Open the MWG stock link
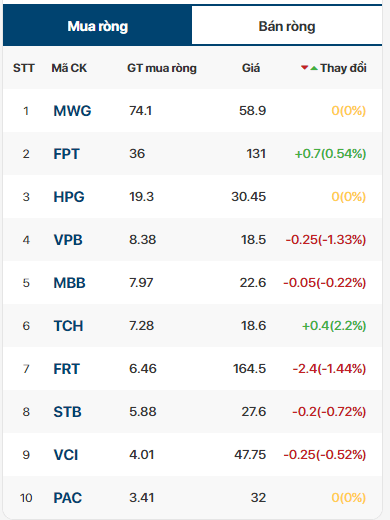The image size is (390, 520). (x=72, y=111)
